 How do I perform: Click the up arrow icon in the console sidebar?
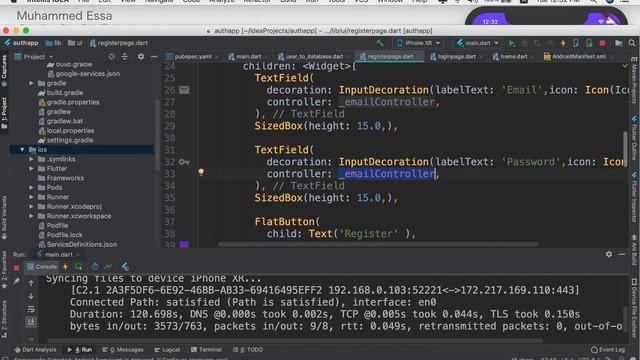click(31, 283)
